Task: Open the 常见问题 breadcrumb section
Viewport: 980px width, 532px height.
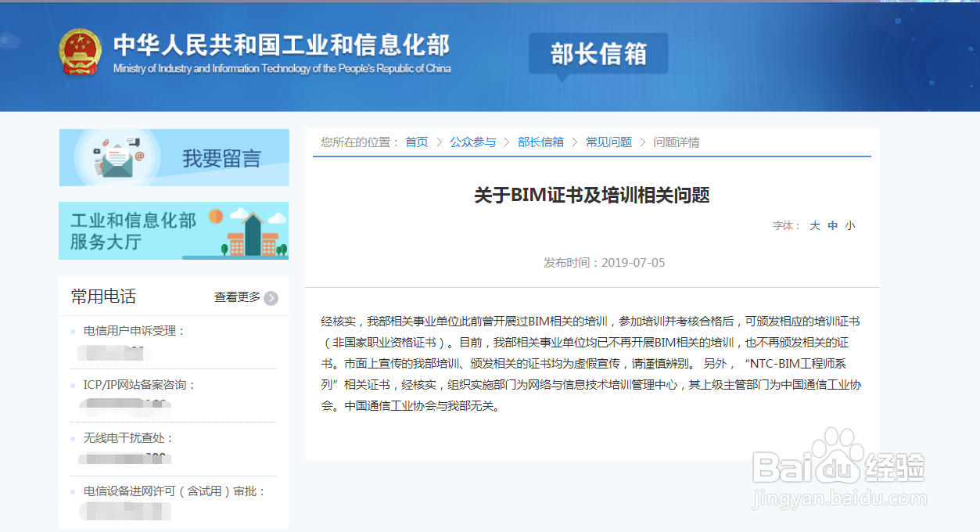Action: pos(608,142)
